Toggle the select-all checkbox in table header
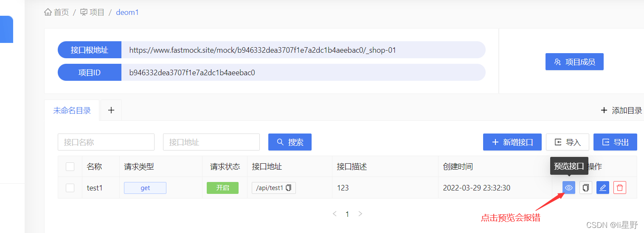This screenshot has height=233, width=644. tap(70, 167)
